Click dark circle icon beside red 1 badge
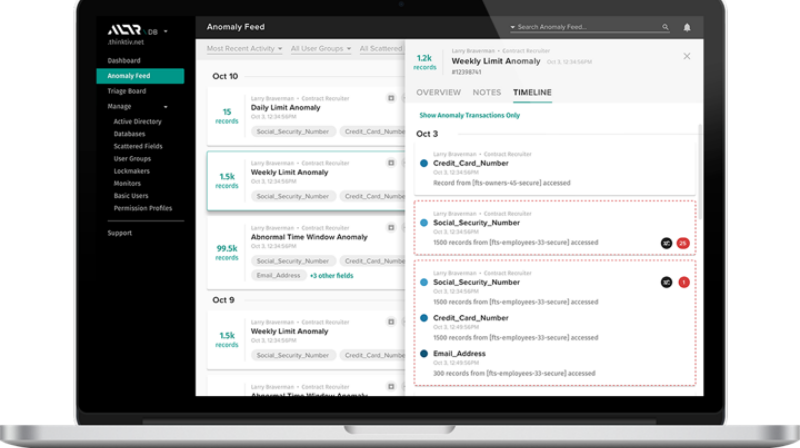The width and height of the screenshot is (800, 448). (666, 282)
